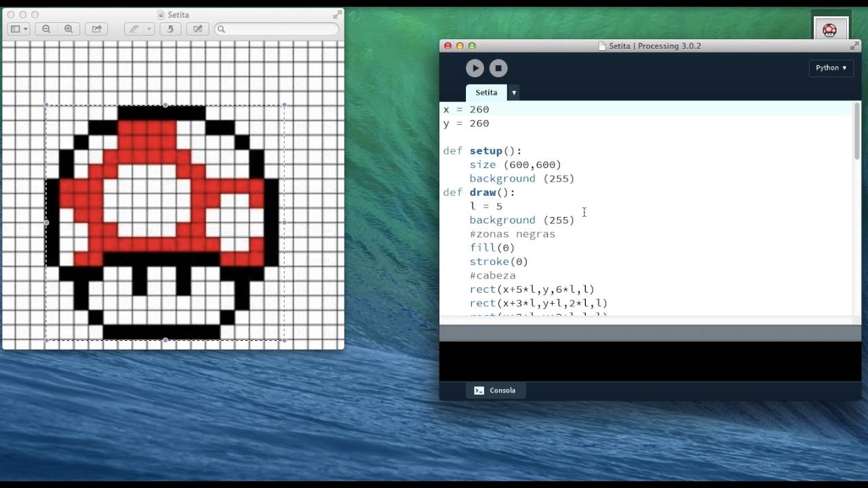
Task: Select the Setita sketch tab
Action: point(486,92)
